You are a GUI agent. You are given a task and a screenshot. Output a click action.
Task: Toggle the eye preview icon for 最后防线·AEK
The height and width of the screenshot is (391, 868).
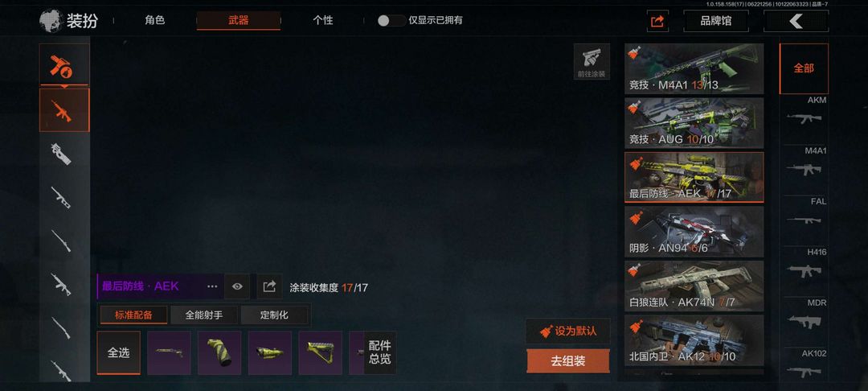237,286
